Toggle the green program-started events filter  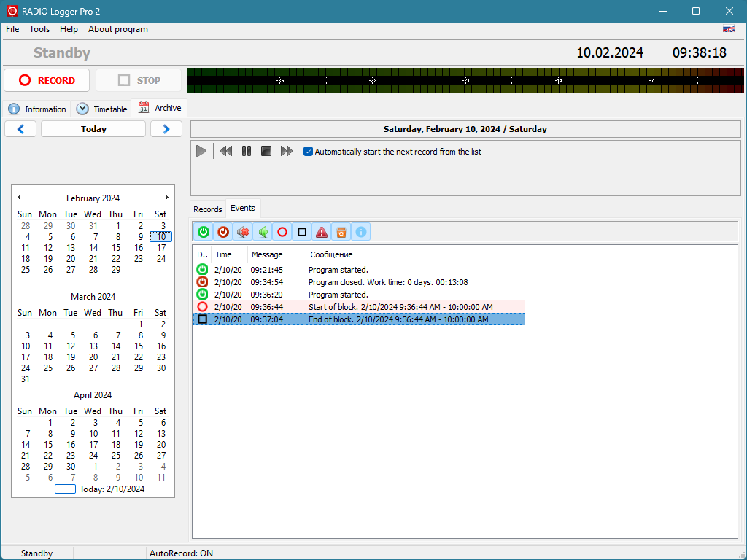(204, 232)
